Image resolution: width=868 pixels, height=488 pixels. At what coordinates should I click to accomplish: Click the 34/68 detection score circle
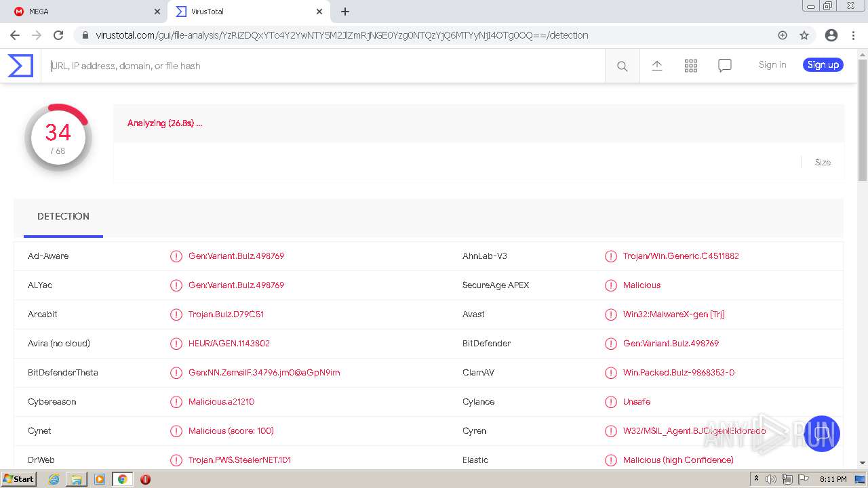pyautogui.click(x=58, y=138)
